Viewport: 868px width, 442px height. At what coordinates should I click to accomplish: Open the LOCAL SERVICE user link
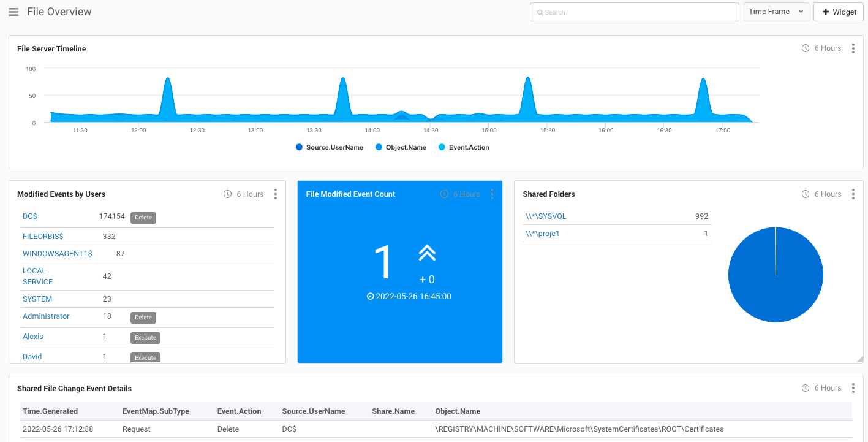pyautogui.click(x=37, y=276)
